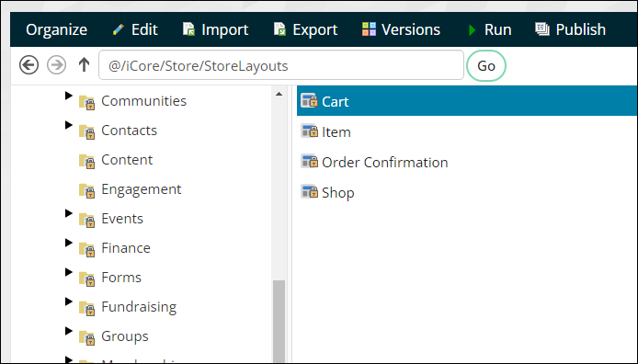Click the Order Confirmation layout icon
Image resolution: width=638 pixels, height=364 pixels.
309,161
